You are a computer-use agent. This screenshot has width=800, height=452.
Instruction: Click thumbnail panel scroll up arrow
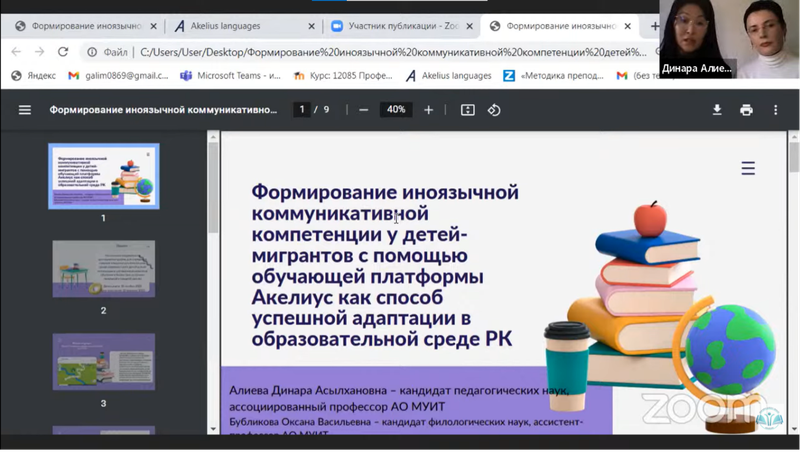(213, 137)
